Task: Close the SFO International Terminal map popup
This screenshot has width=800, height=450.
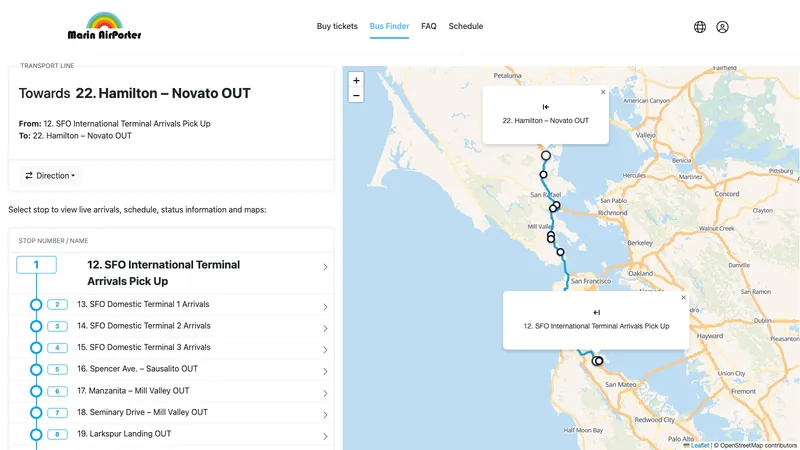Action: (x=684, y=297)
